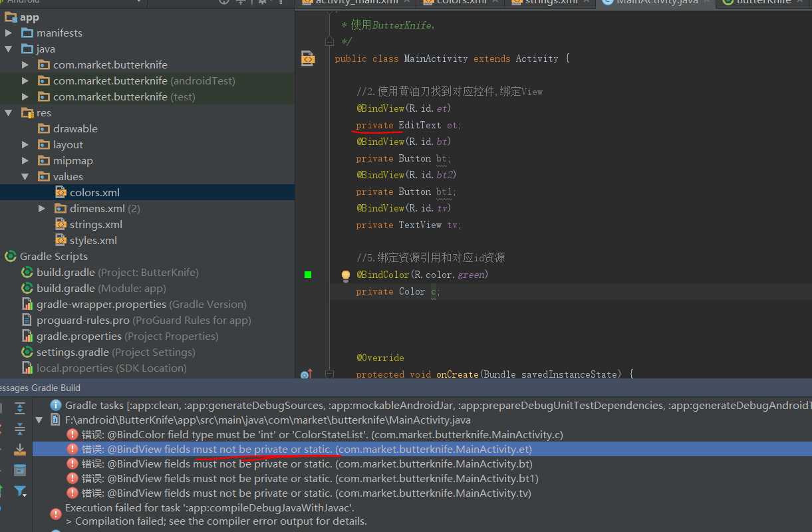Click the proguard-rules.pro file icon
The width and height of the screenshot is (812, 532).
coord(27,320)
